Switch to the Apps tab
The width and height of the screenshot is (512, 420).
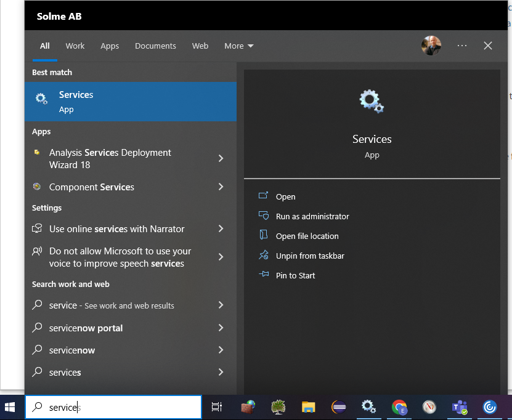(110, 46)
